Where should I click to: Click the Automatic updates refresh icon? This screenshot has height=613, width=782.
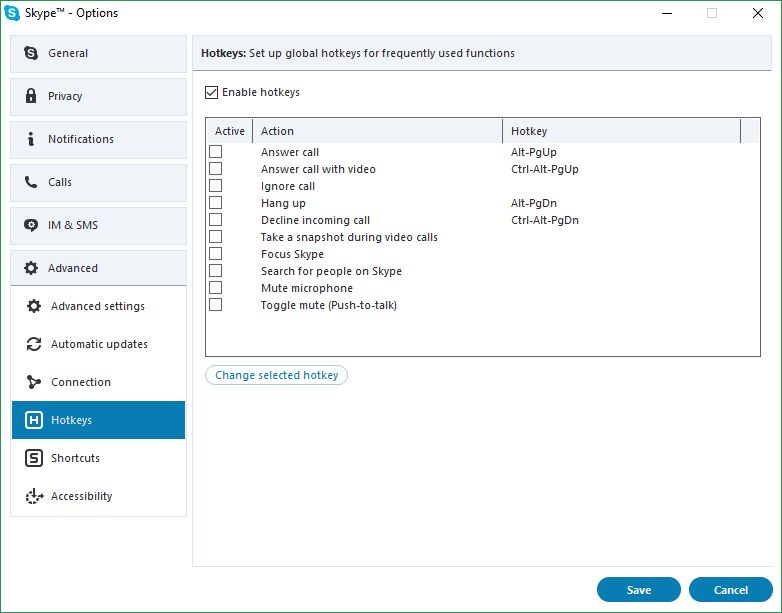pyautogui.click(x=34, y=344)
